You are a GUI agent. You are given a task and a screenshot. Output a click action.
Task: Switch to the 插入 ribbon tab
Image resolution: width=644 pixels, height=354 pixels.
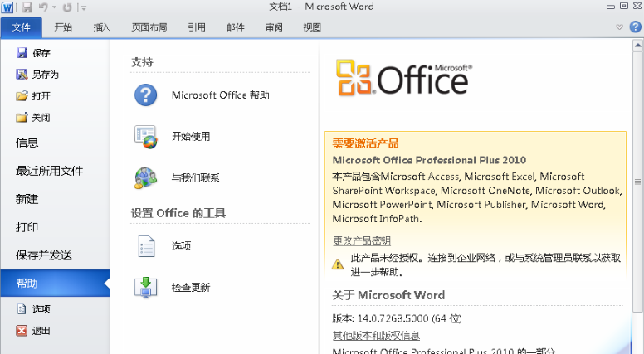(101, 27)
